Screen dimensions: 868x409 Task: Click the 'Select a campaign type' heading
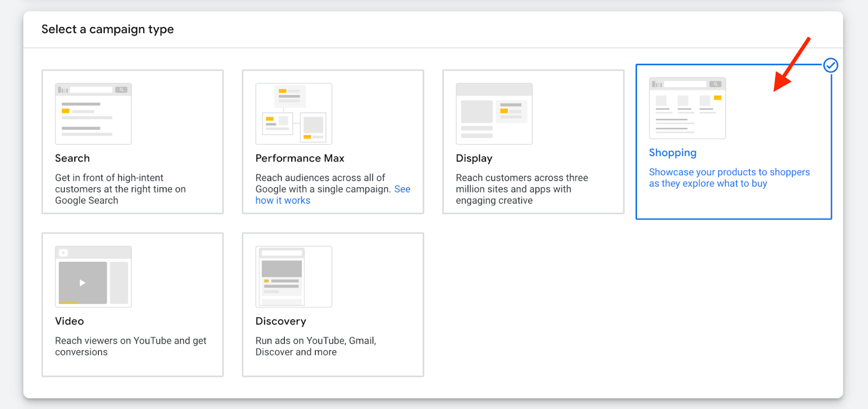coord(107,29)
